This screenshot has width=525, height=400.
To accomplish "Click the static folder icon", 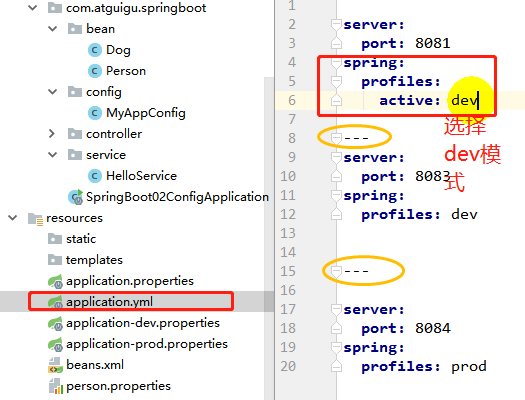I will 55,239.
